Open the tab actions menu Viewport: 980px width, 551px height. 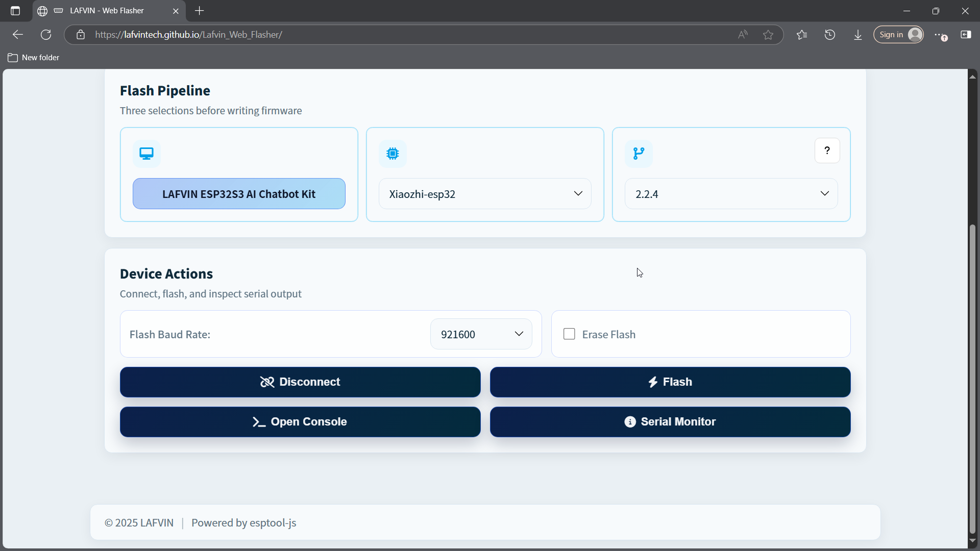tap(15, 11)
